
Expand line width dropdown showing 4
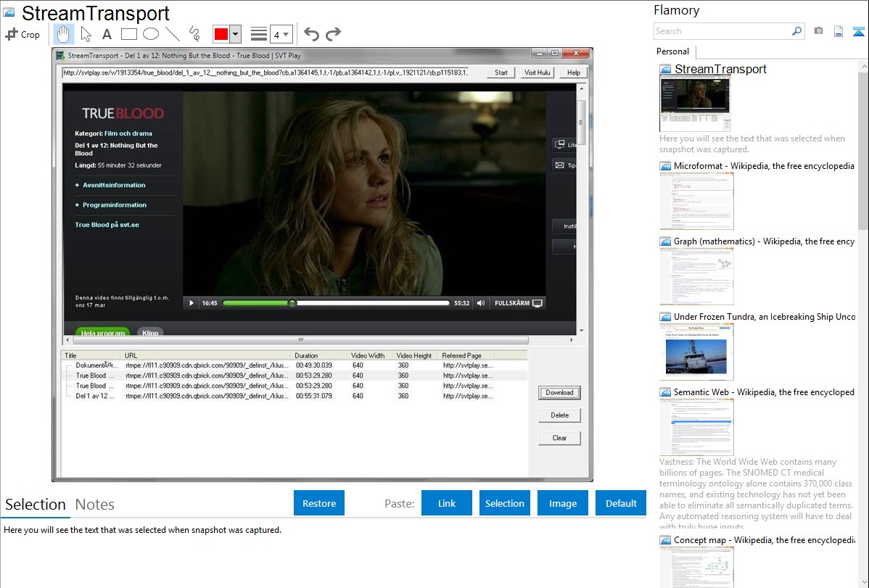(x=281, y=34)
